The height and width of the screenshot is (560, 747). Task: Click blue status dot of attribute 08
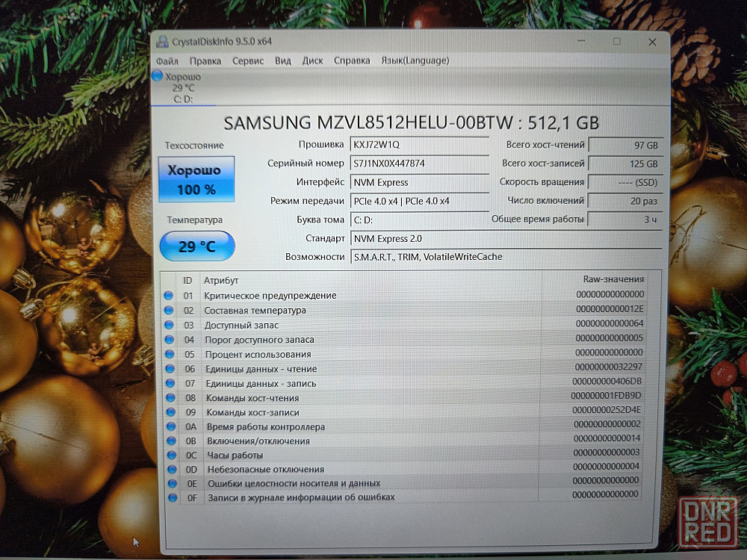pos(170,398)
